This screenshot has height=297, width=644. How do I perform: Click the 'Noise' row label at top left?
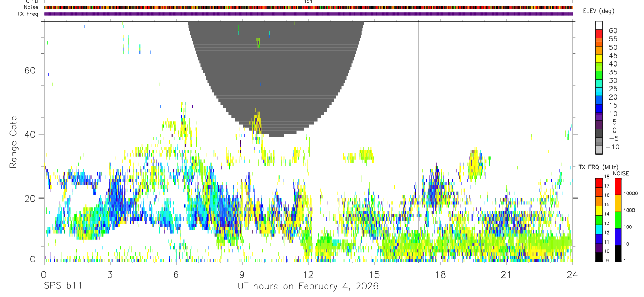point(31,7)
